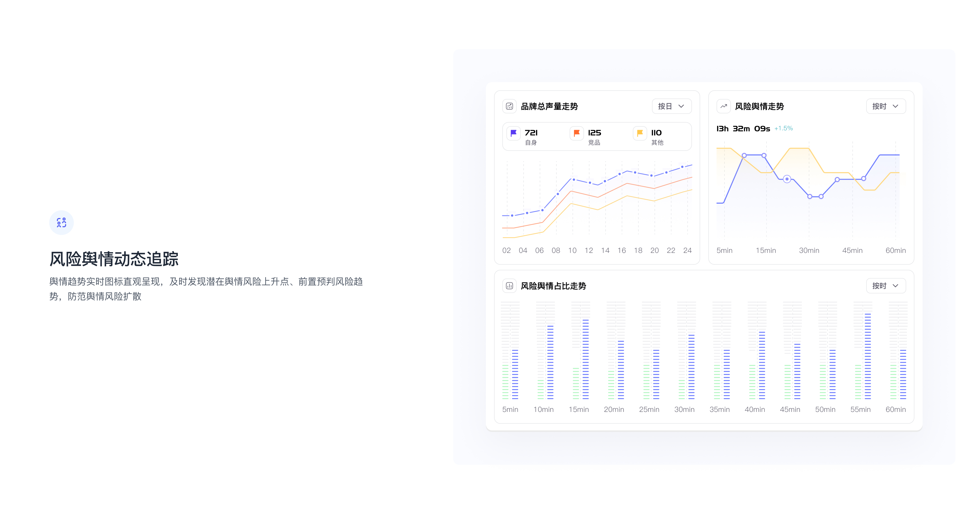Select highlighted data point on purple risk line
Image resolution: width=980 pixels, height=514 pixels.
point(787,179)
